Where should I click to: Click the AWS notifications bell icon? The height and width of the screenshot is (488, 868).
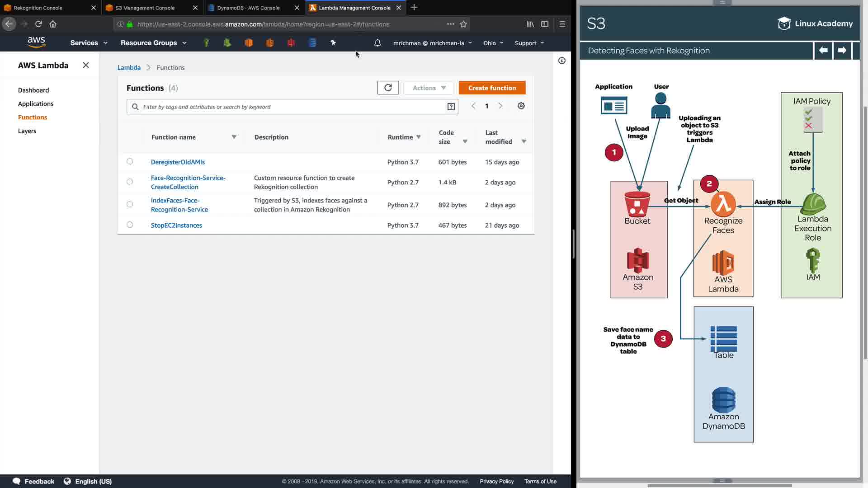click(377, 43)
